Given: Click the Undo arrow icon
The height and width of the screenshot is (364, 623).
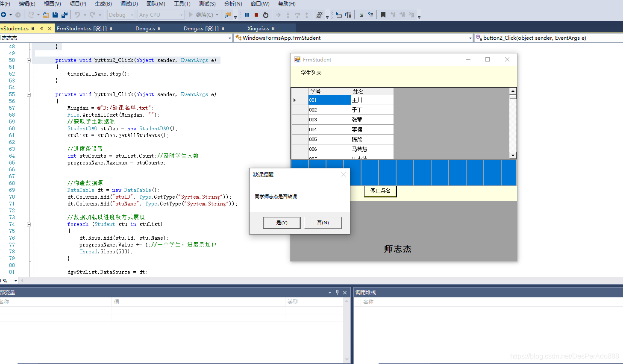Looking at the screenshot, I should 77,15.
